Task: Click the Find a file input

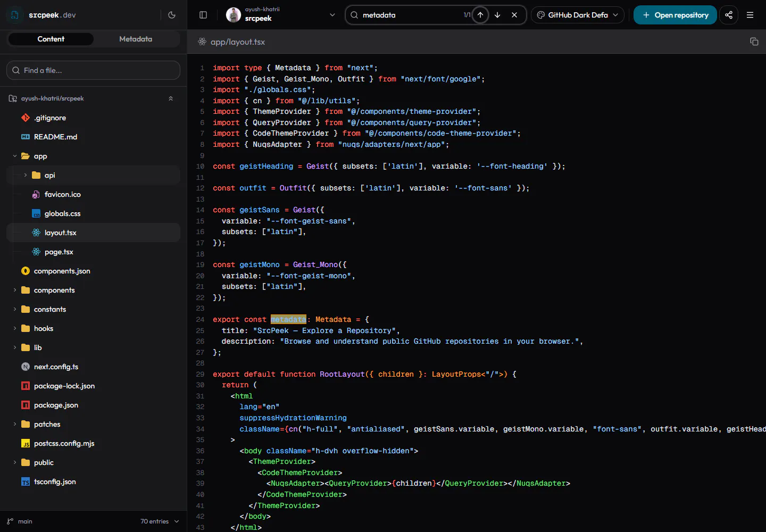Action: [93, 70]
